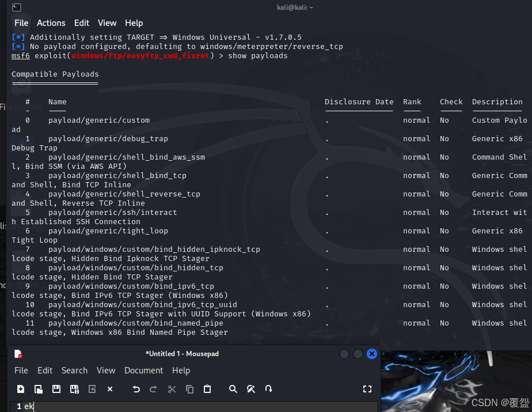
Task: Click the 'Compatible Payloads' heading
Action: point(55,74)
